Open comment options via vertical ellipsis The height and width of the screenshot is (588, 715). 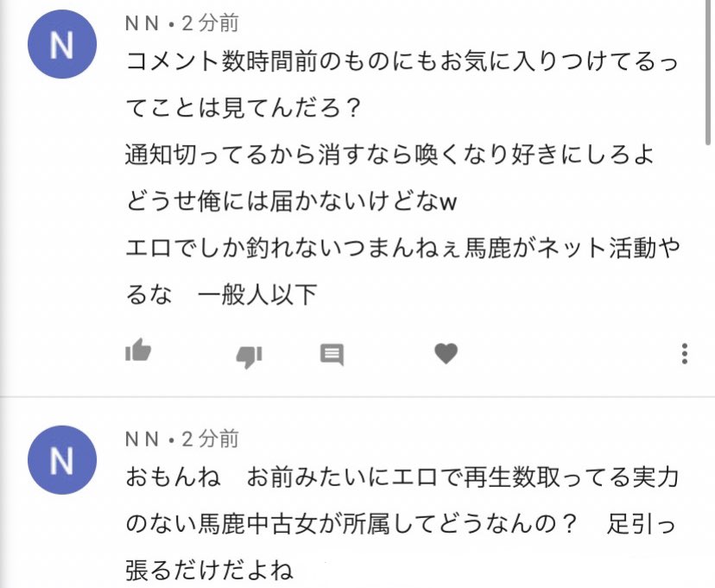[687, 352]
